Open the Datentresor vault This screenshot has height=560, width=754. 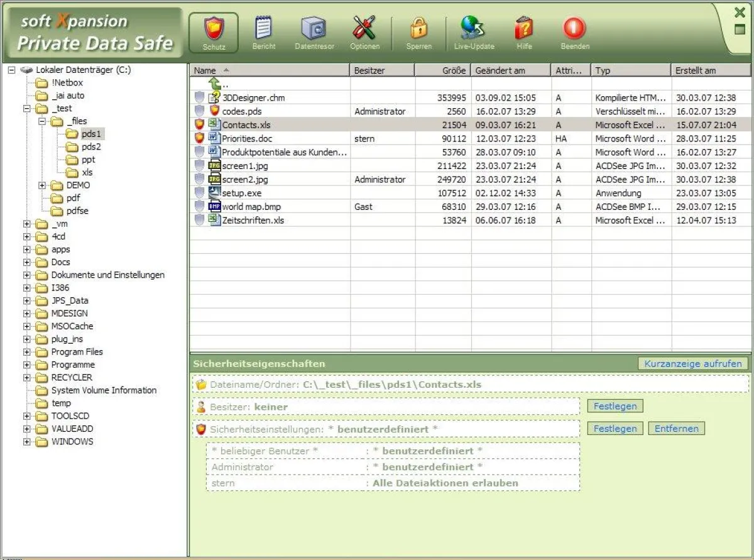(x=314, y=30)
